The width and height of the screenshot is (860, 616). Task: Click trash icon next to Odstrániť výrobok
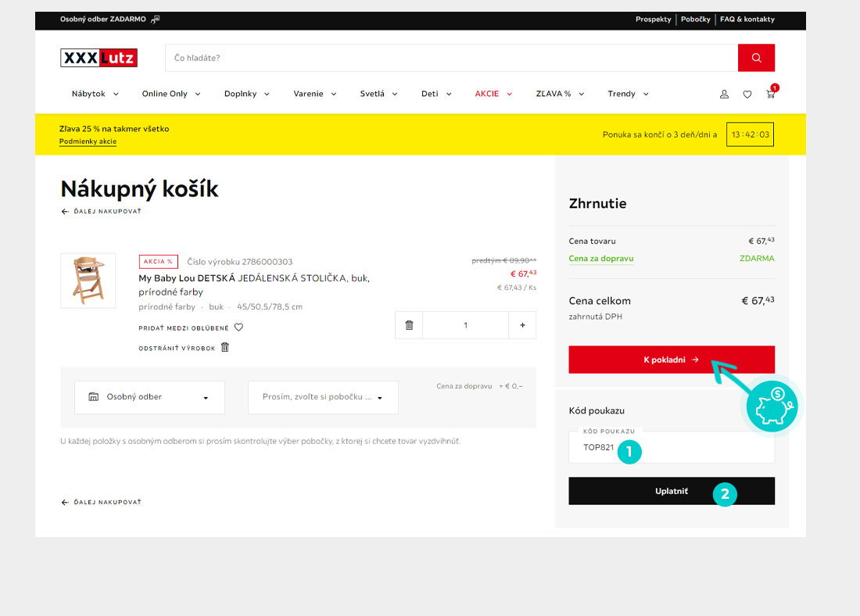[225, 347]
